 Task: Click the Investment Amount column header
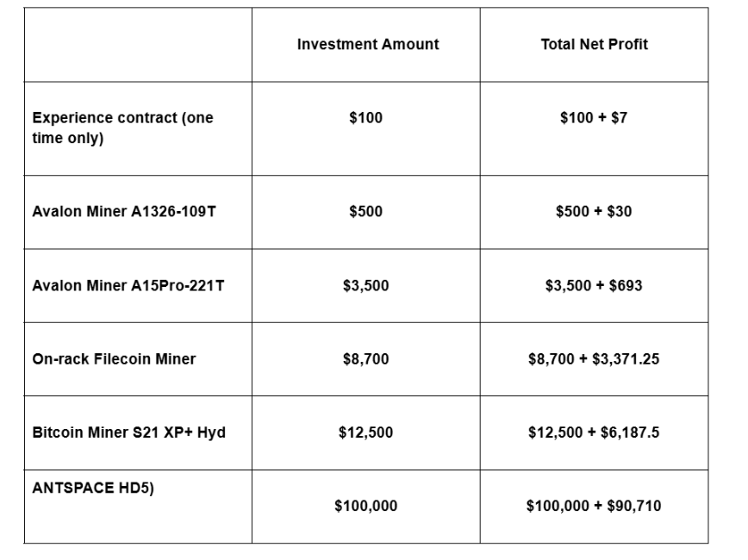pos(368,45)
